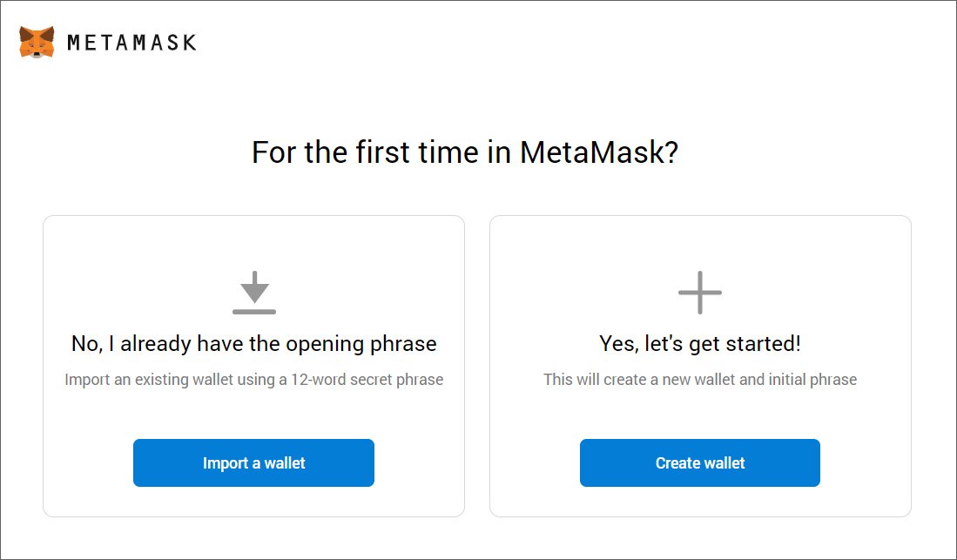Click the Import a wallet button

pyautogui.click(x=254, y=463)
